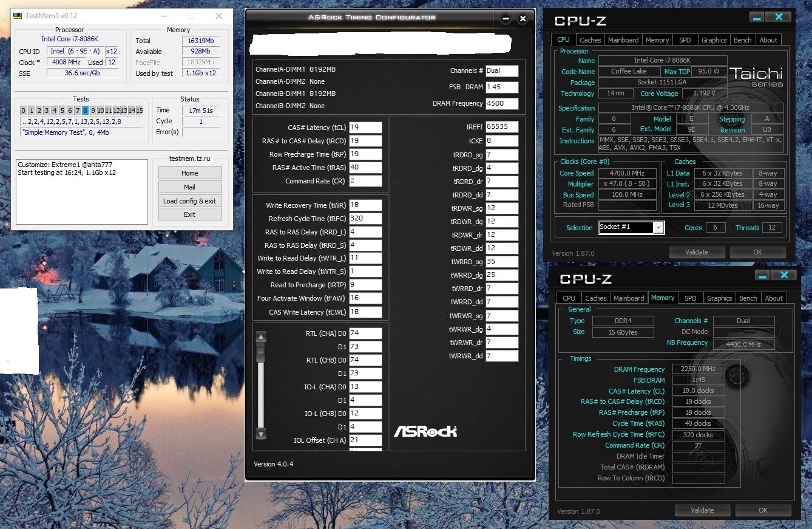Click test number 15 box in TestMem5
Image resolution: width=812 pixels, height=529 pixels.
pos(139,111)
